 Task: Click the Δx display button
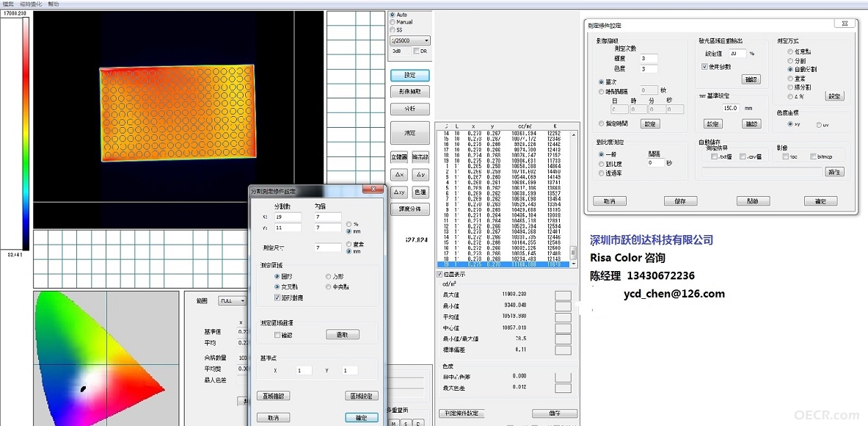coord(399,175)
